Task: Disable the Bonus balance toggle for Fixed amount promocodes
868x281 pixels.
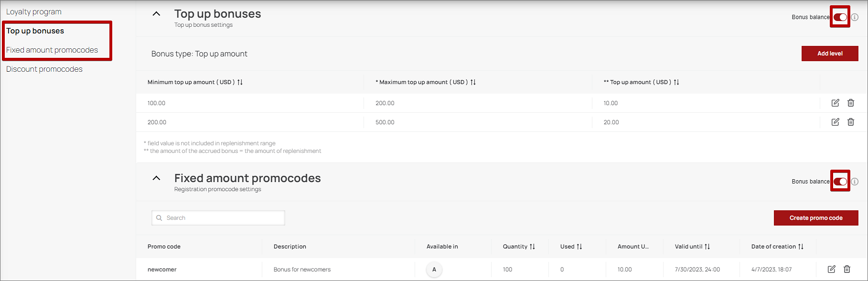Action: pyautogui.click(x=840, y=182)
